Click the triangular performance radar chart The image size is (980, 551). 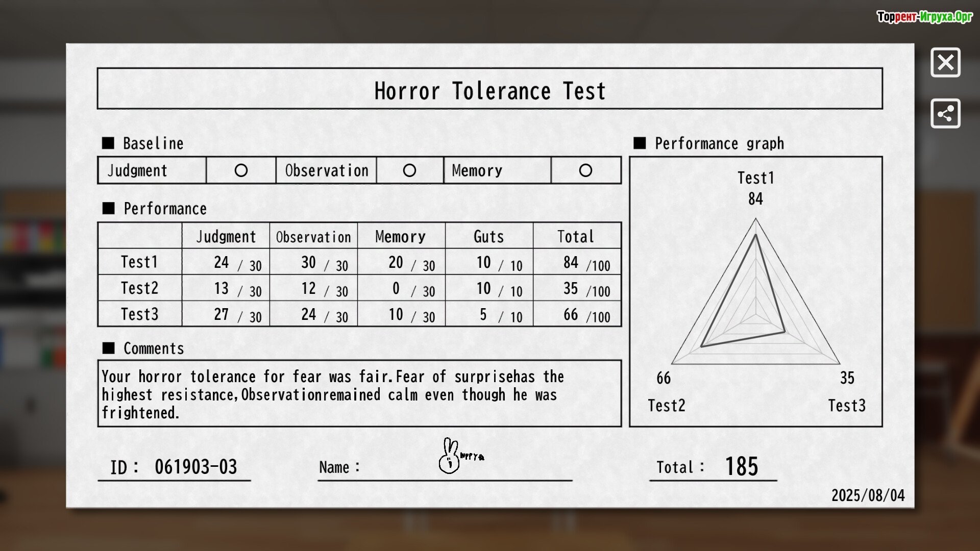[x=755, y=306]
